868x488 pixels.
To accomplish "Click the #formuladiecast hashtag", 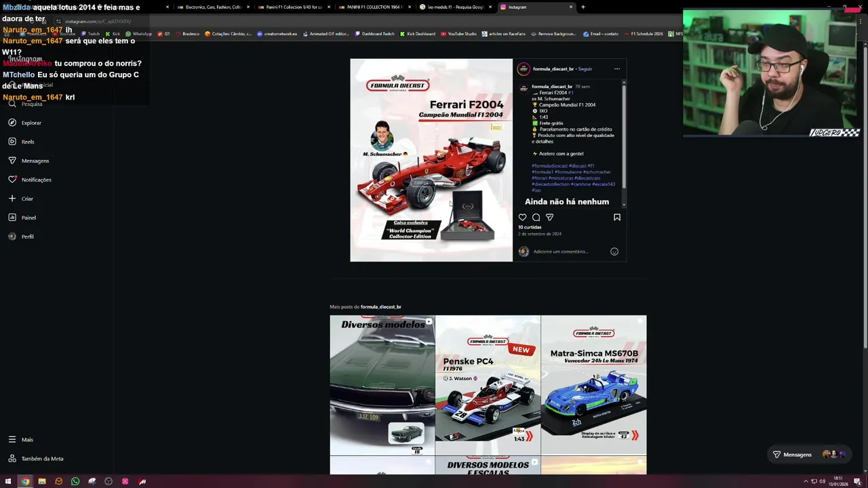I will point(550,166).
